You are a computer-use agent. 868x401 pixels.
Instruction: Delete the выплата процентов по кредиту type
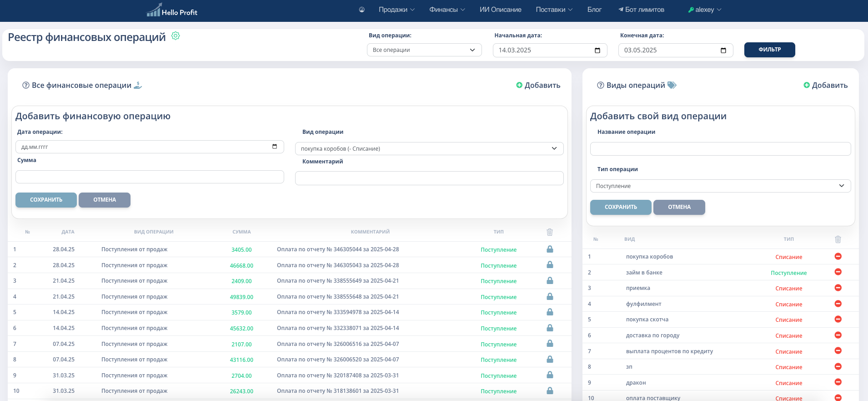click(x=838, y=351)
